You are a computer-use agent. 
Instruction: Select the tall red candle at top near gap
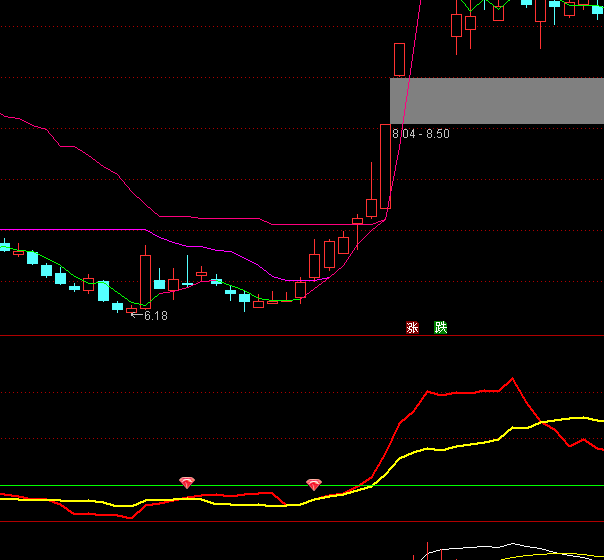point(457,25)
